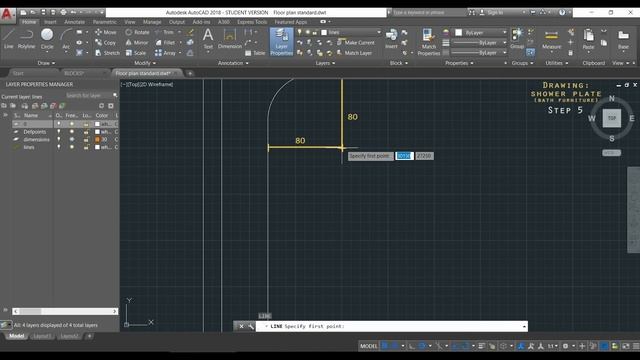Viewport: 640px width, 360px height.
Task: Click the command line input field
Action: 391,326
